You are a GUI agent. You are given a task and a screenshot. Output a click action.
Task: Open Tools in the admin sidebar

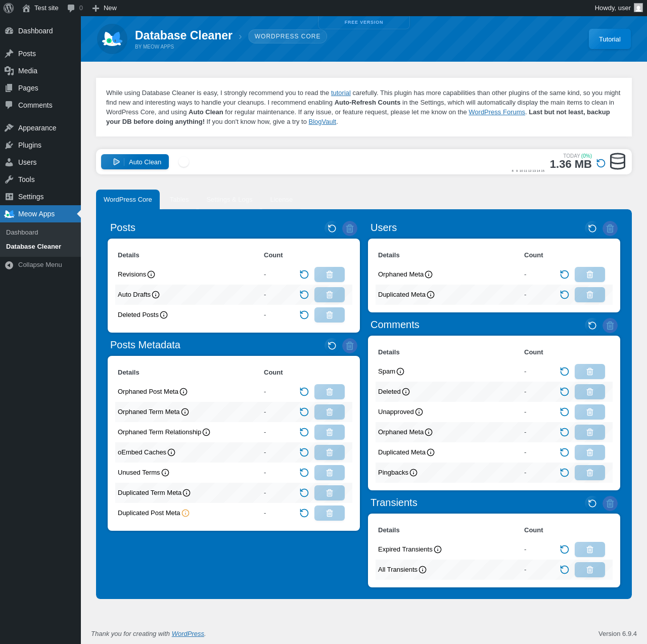coord(40,179)
